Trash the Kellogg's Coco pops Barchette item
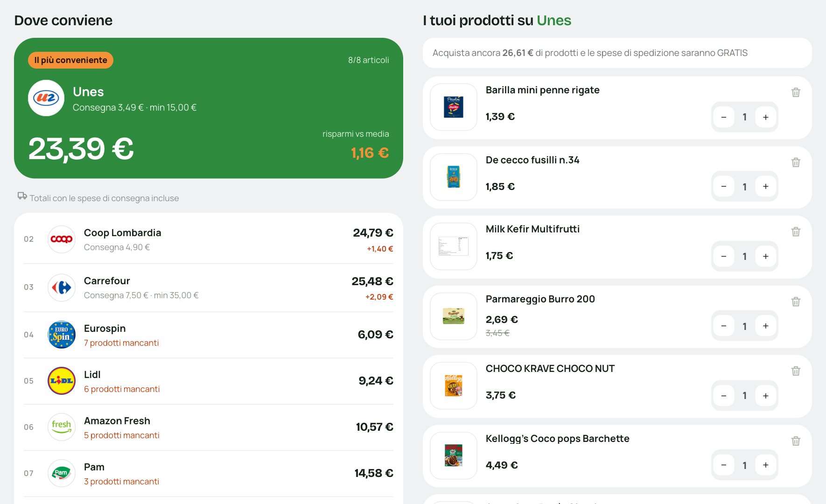 796,441
